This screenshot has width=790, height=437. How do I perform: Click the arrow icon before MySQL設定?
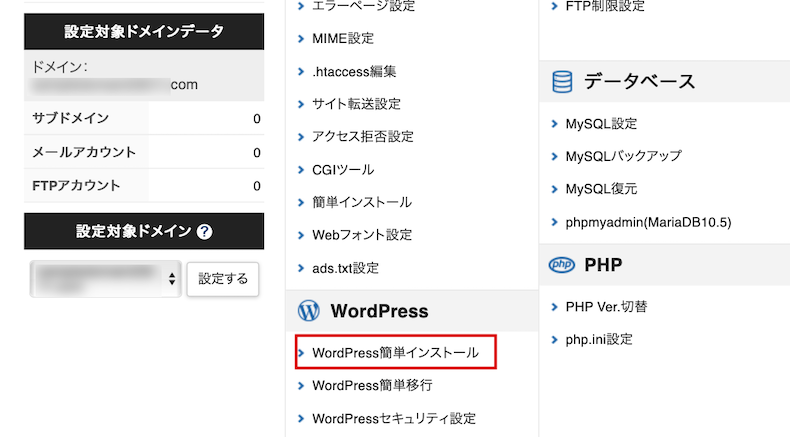click(555, 123)
